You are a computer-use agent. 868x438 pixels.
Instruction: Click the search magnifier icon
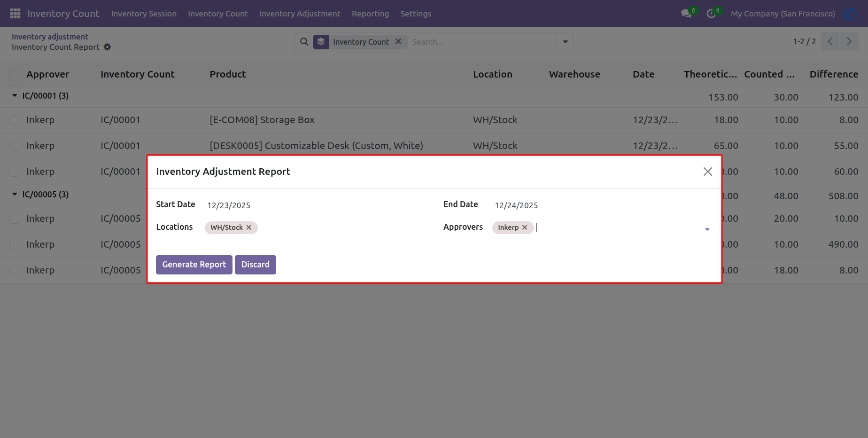[x=304, y=42]
